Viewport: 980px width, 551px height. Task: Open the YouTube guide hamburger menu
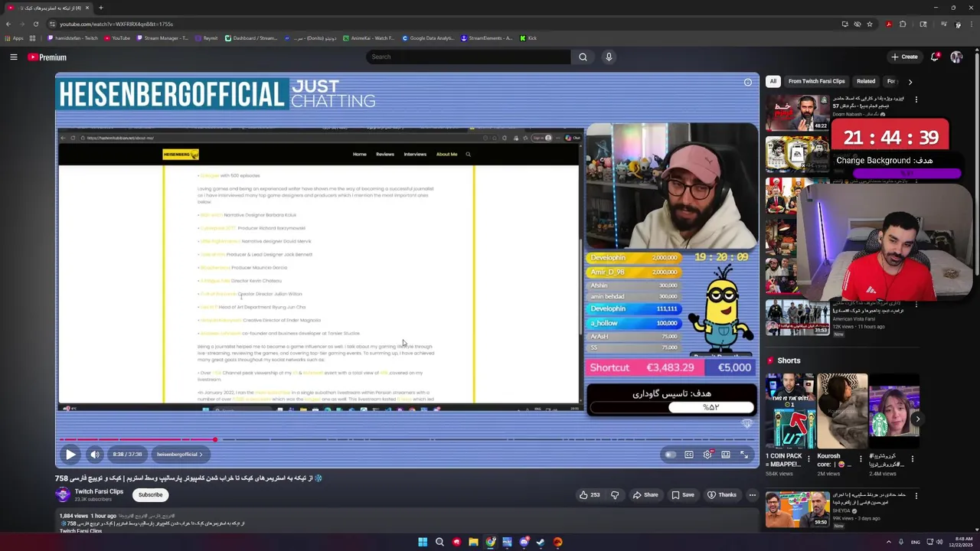coord(14,57)
